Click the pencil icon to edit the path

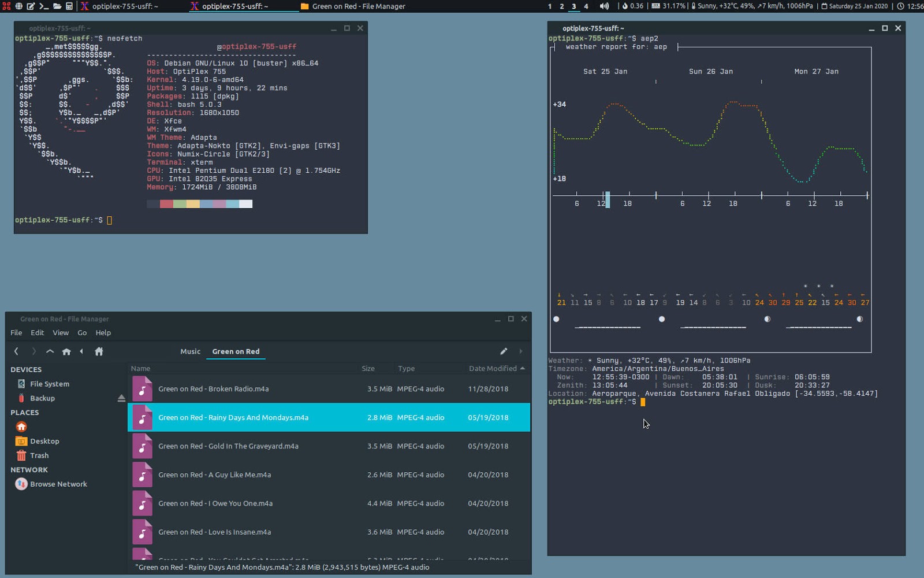coord(504,351)
